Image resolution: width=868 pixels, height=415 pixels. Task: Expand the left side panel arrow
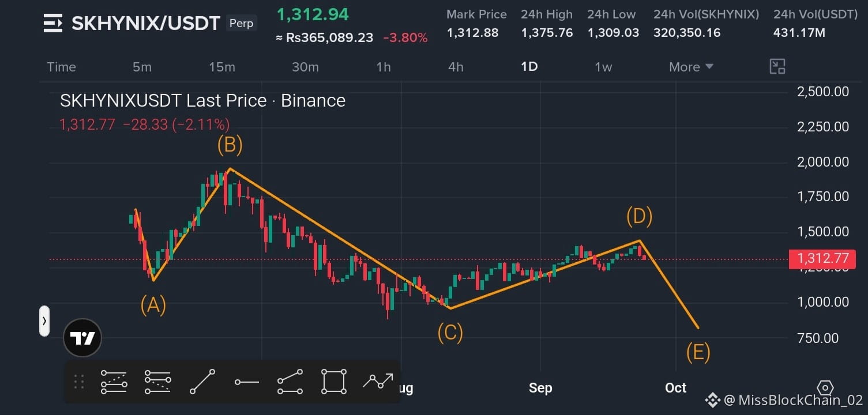pyautogui.click(x=44, y=320)
